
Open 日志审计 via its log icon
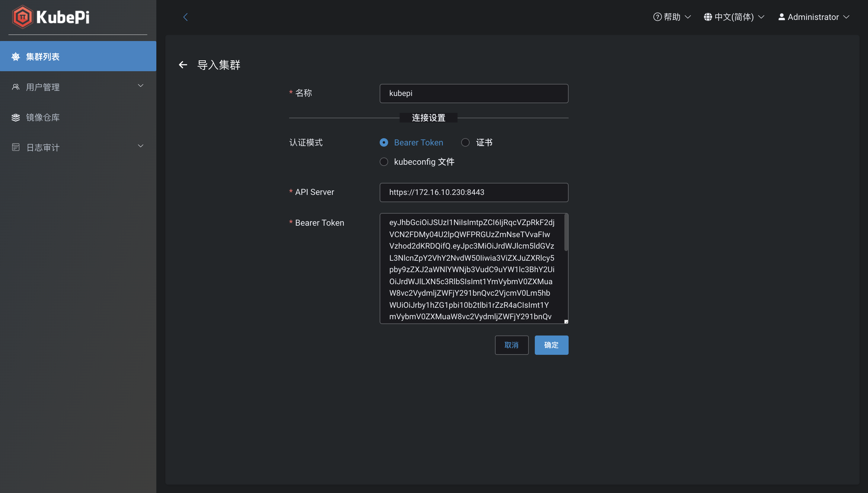[16, 147]
